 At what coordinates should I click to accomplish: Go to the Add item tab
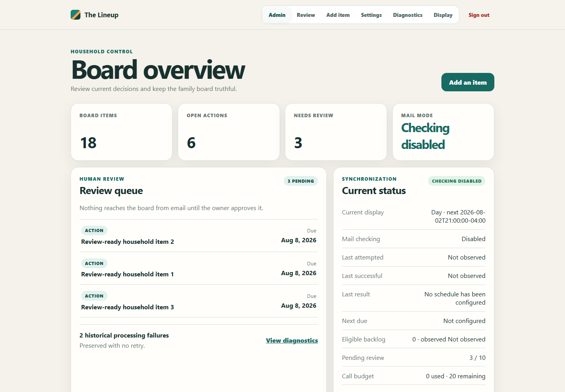[x=338, y=15]
